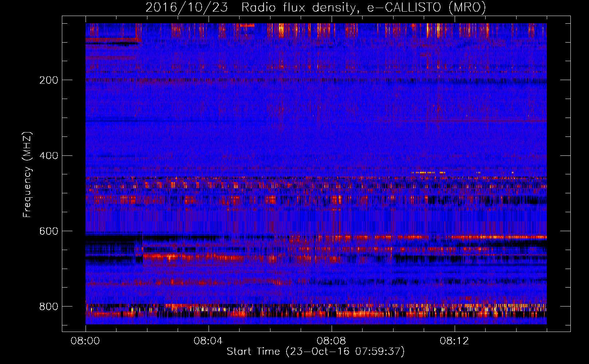Click the plot title '2016/10/23 Radio flux density, e-CALLISTO (MRO)'
Screen dimensions: 589x364
[316, 8]
